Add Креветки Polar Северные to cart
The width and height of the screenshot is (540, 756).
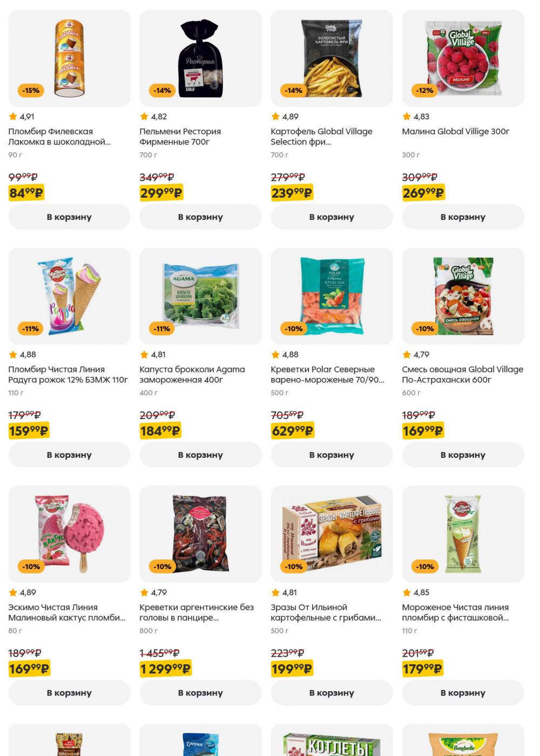coord(332,455)
